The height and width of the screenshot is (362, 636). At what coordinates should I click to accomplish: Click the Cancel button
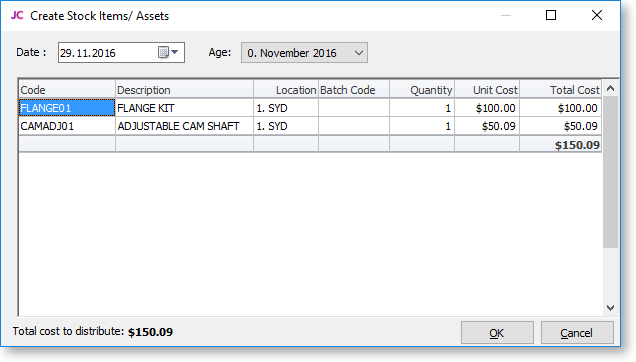tap(577, 333)
